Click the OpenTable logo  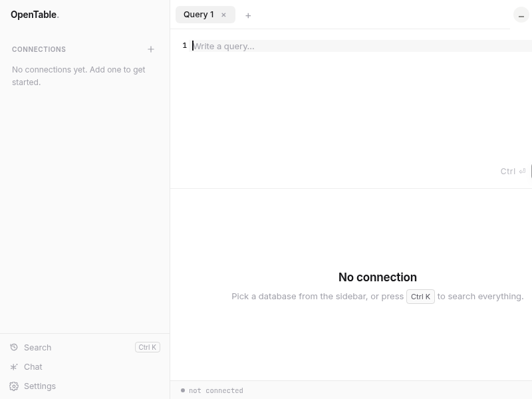35,15
